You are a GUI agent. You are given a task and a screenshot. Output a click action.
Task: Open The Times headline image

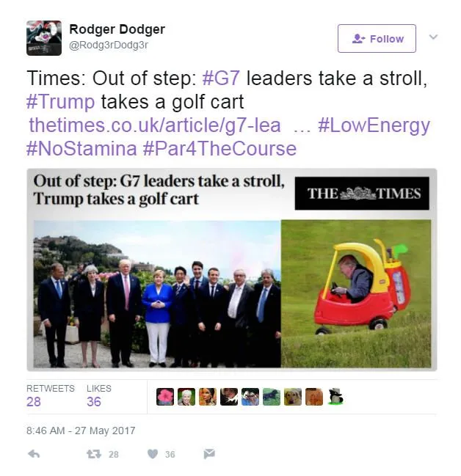point(232,270)
